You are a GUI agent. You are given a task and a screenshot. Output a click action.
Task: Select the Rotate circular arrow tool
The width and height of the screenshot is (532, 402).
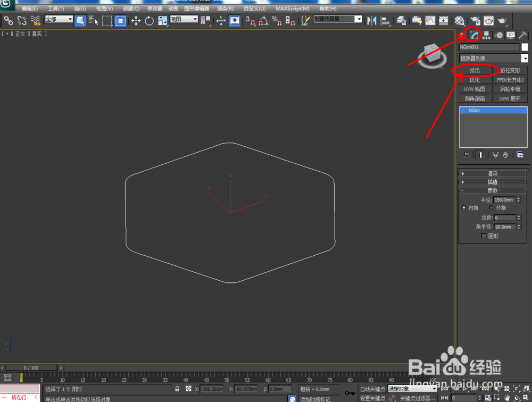coord(149,21)
